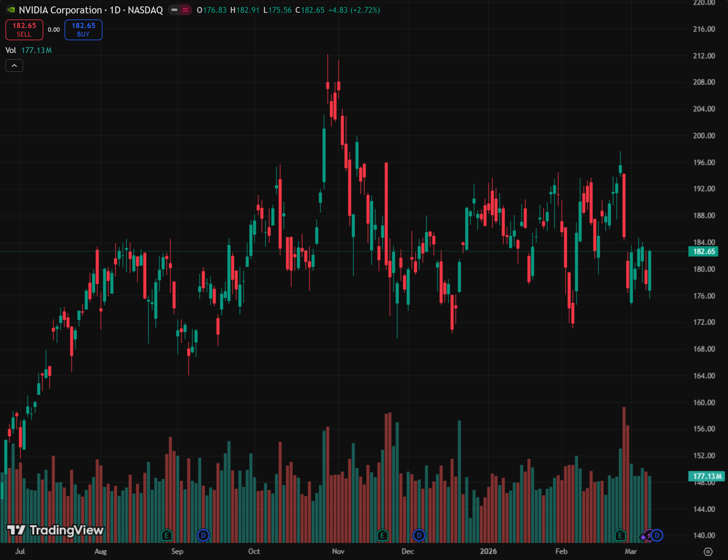Click the 2026 label on time axis

pyautogui.click(x=488, y=551)
